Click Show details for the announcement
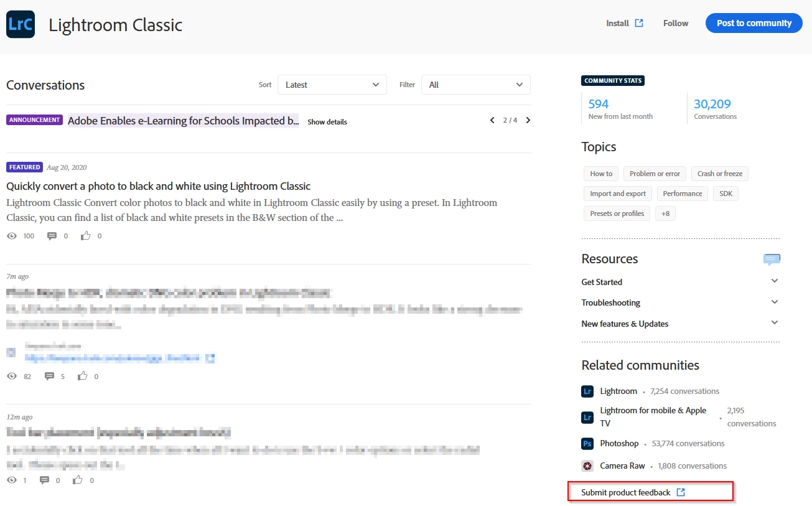 coord(327,122)
